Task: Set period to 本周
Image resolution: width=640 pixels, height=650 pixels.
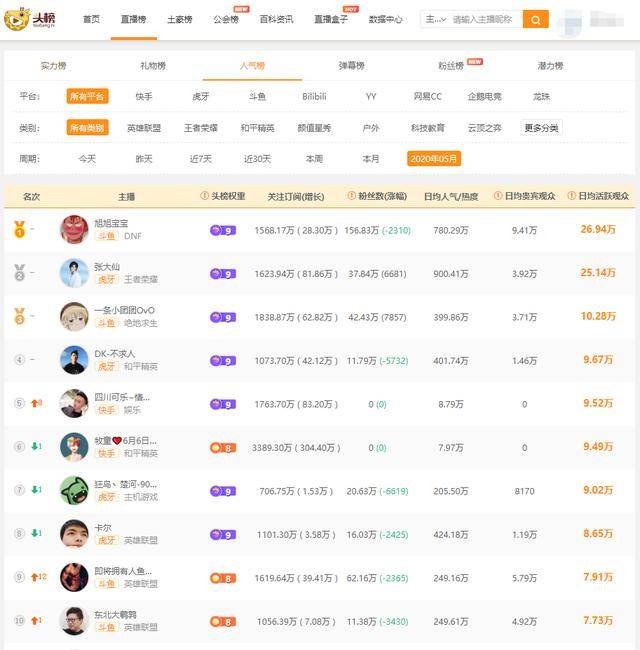Action: 314,159
